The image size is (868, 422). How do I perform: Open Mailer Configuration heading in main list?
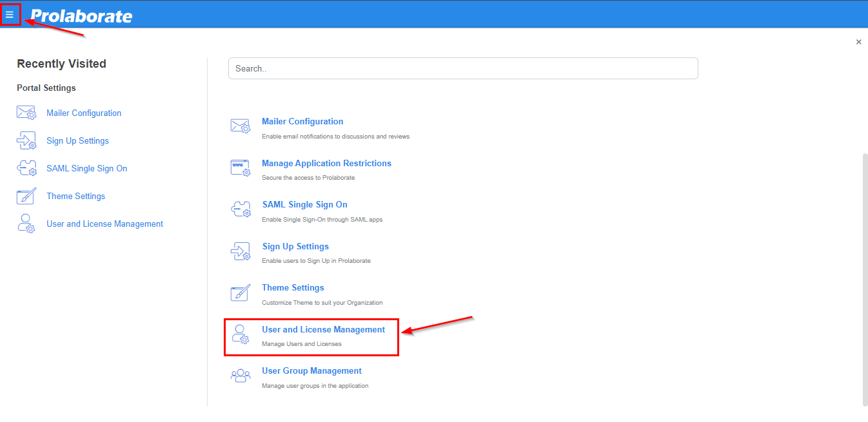click(x=302, y=121)
